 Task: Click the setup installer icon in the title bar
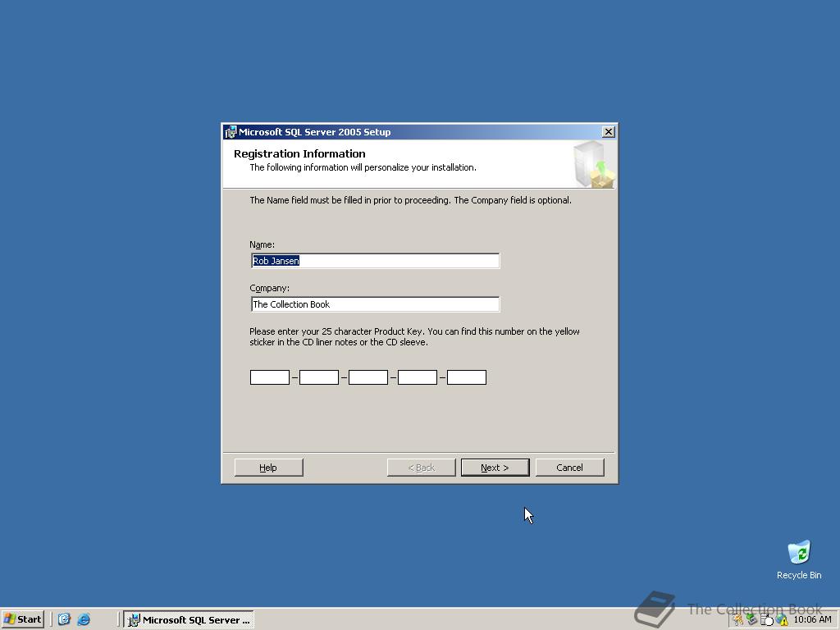point(231,132)
